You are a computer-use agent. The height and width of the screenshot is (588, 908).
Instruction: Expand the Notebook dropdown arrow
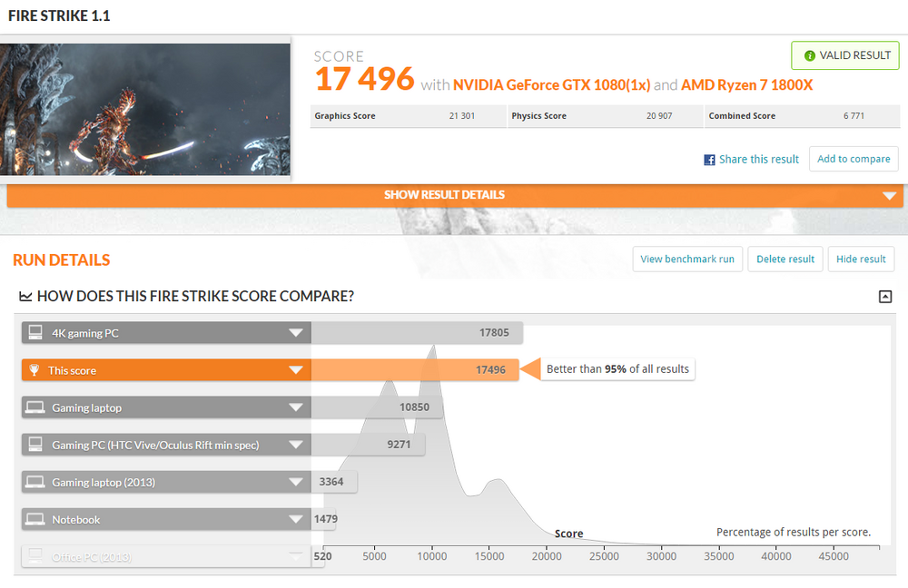296,519
